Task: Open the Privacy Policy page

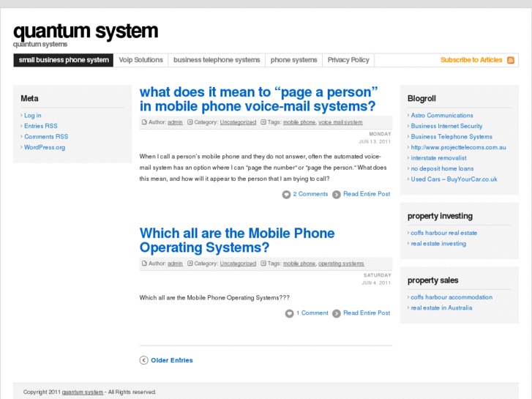Action: (348, 60)
